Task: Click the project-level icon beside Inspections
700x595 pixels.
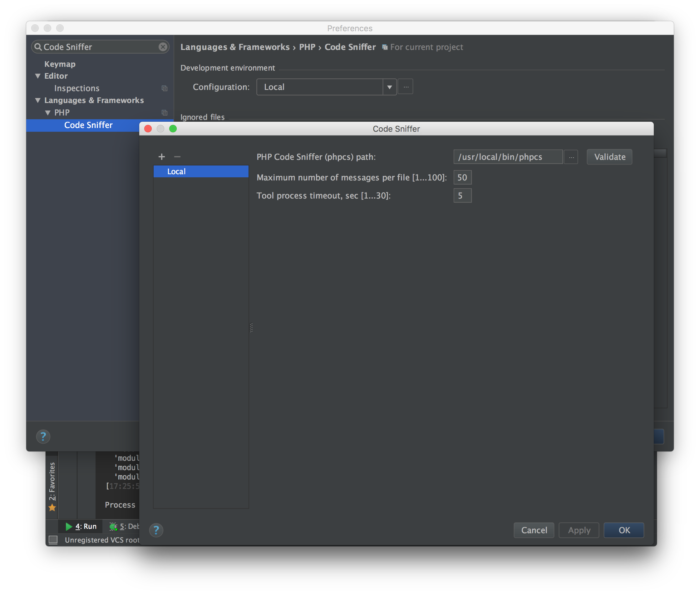Action: 165,88
